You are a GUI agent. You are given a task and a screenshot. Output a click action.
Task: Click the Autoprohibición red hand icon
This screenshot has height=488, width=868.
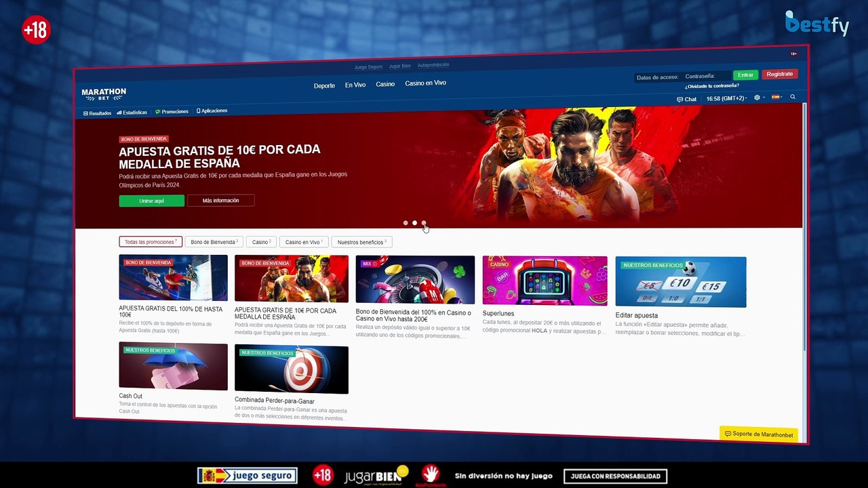(431, 475)
